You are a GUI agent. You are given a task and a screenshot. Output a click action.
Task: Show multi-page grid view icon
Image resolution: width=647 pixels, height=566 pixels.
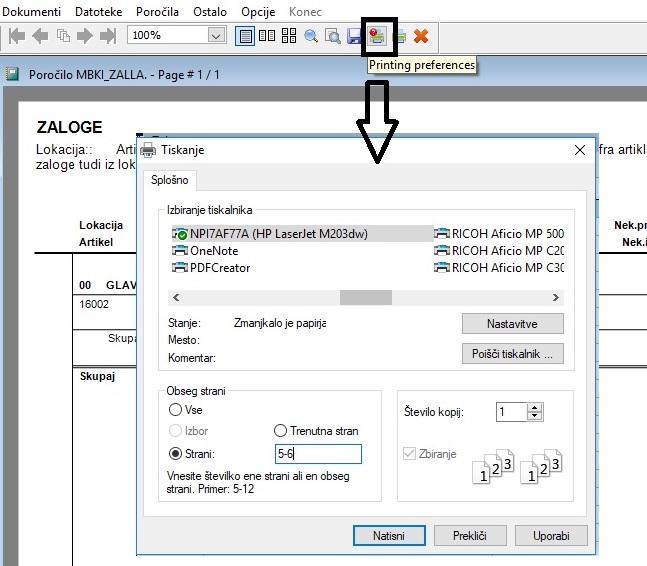(x=289, y=36)
